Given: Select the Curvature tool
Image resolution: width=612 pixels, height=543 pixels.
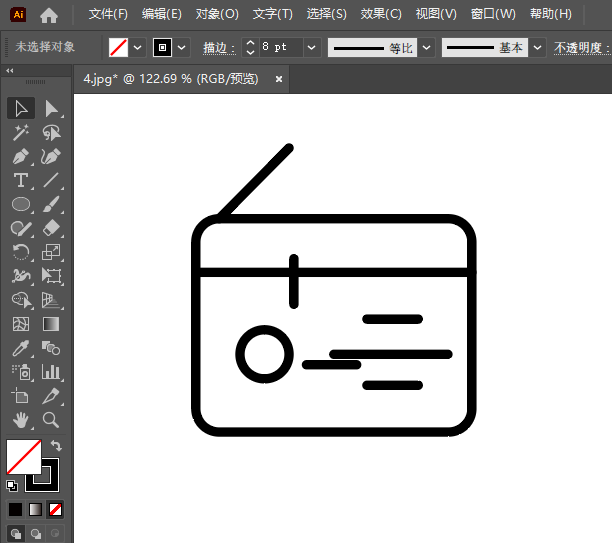Looking at the screenshot, I should click(x=52, y=157).
